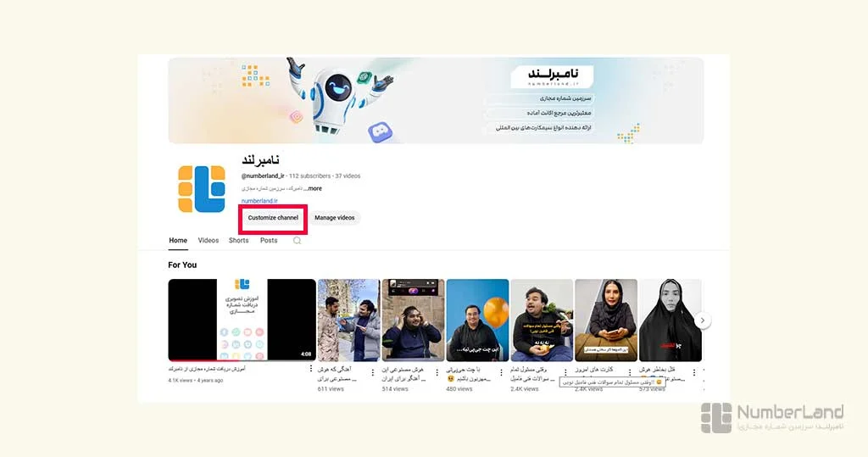Open the short with 611 views

[348, 320]
